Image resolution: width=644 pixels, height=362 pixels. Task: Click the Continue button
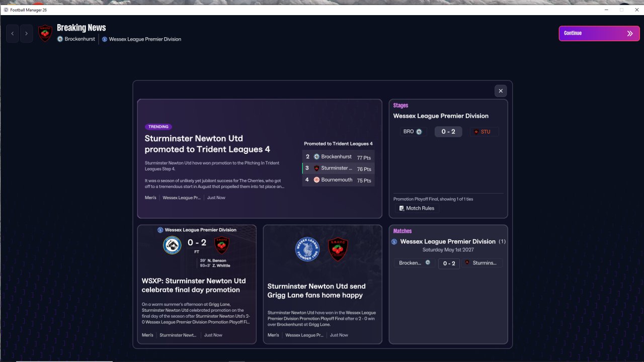[599, 33]
